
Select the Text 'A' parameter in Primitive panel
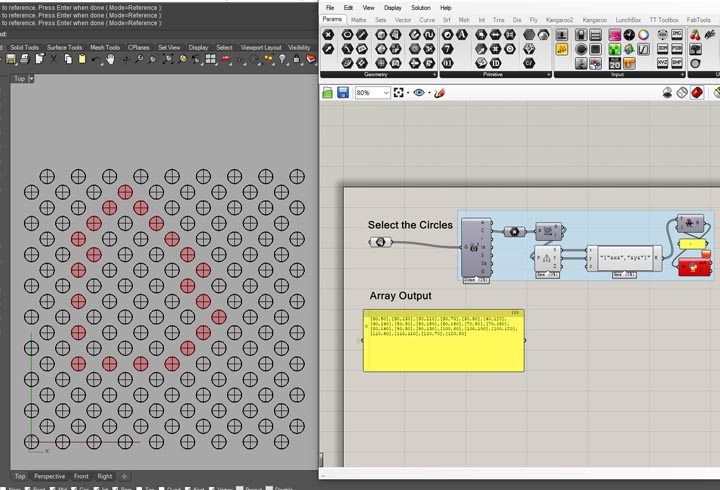(x=461, y=34)
